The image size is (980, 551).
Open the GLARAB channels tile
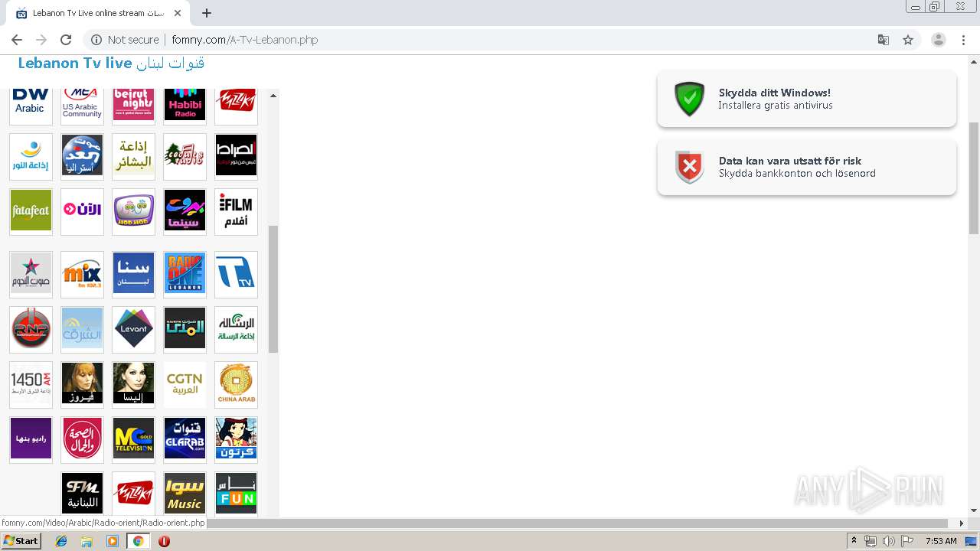[185, 439]
